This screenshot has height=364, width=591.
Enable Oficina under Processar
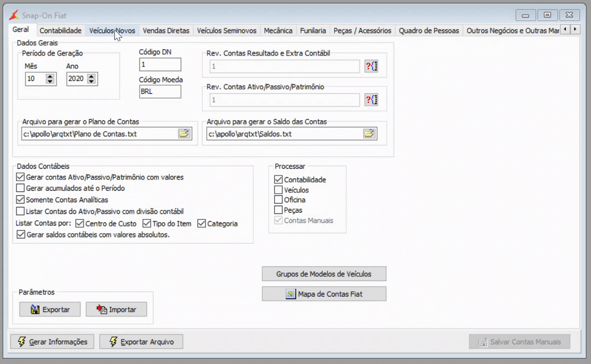278,200
